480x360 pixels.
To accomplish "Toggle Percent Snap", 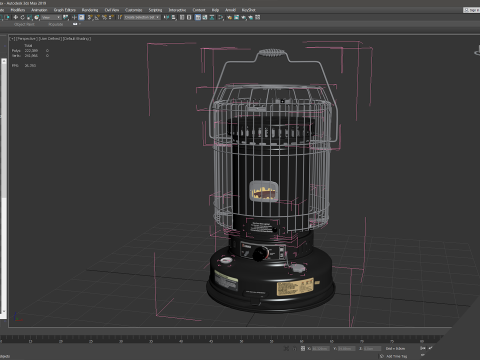I will coord(105,17).
